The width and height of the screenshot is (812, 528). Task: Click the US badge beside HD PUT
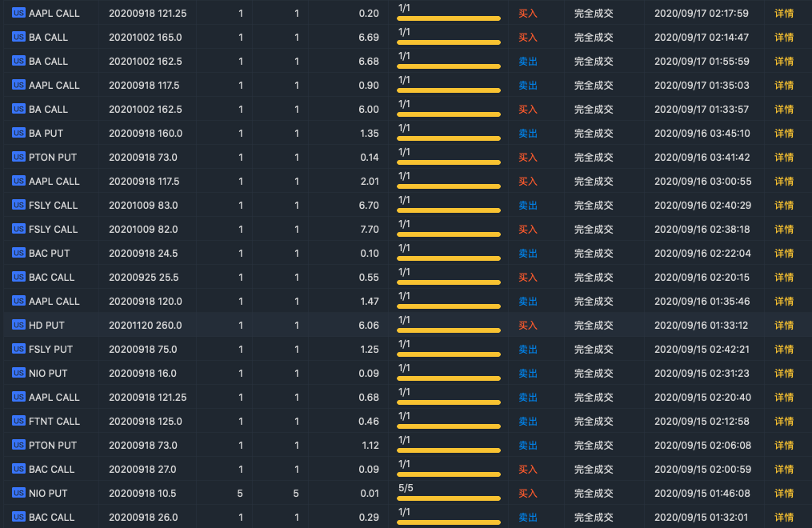[18, 325]
